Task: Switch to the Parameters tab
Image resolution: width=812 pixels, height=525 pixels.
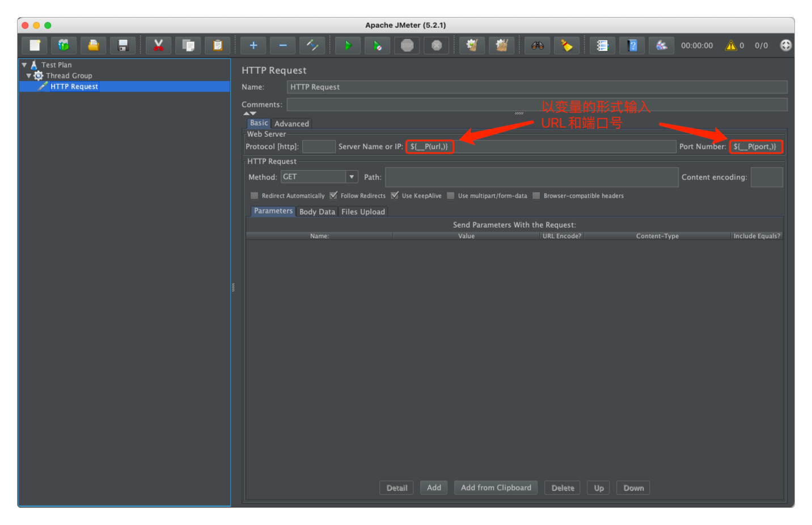Action: click(273, 211)
